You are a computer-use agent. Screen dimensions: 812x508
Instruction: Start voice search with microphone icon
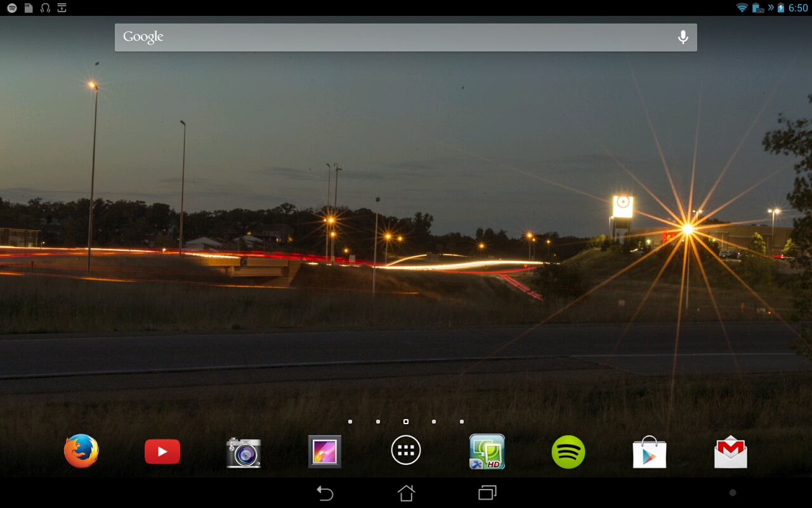683,37
